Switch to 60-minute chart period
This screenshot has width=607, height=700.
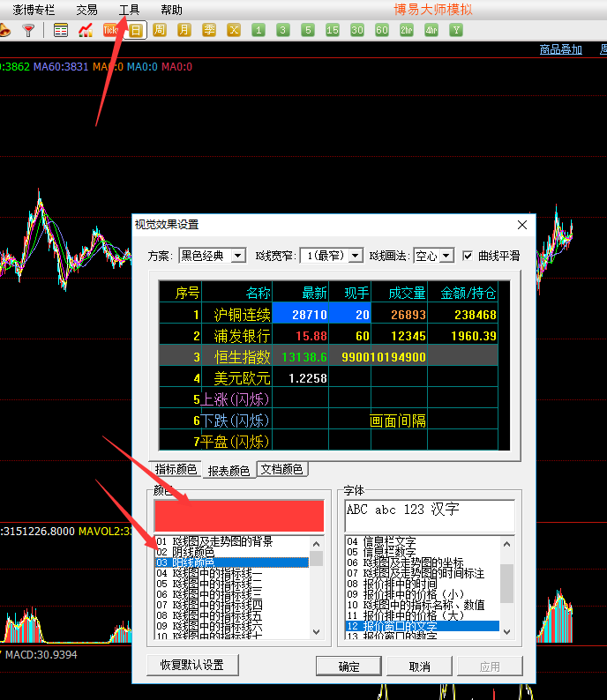click(x=382, y=30)
